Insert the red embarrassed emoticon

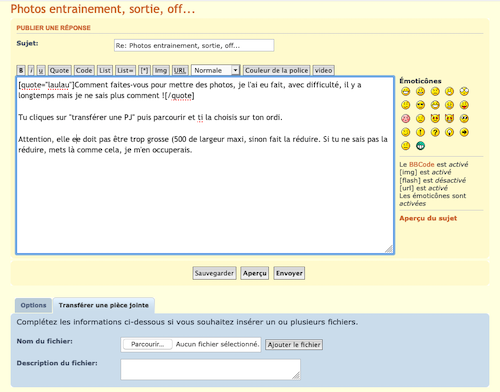coord(406,118)
